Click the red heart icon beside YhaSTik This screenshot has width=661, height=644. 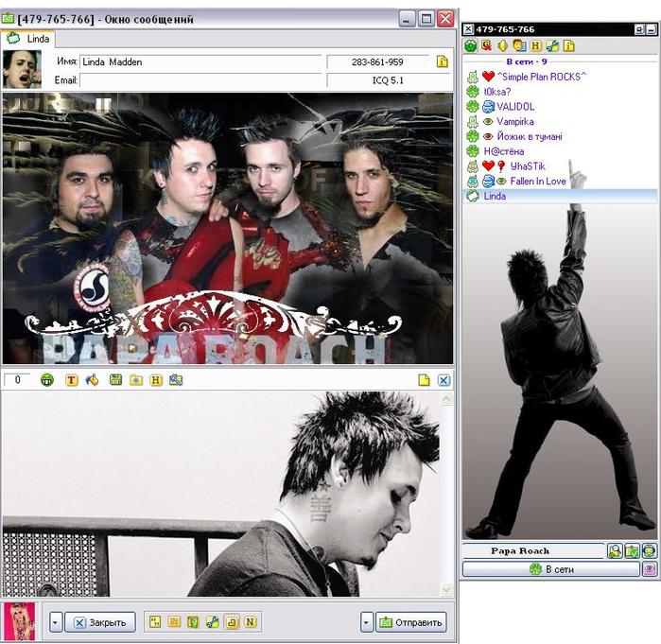(x=488, y=166)
